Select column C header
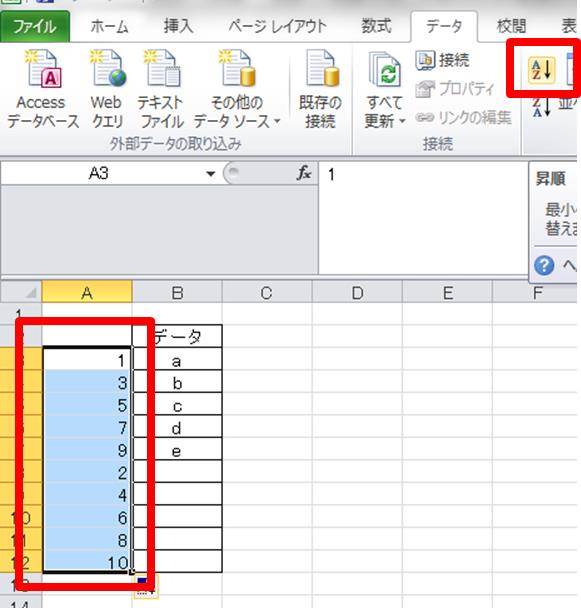 (x=267, y=292)
